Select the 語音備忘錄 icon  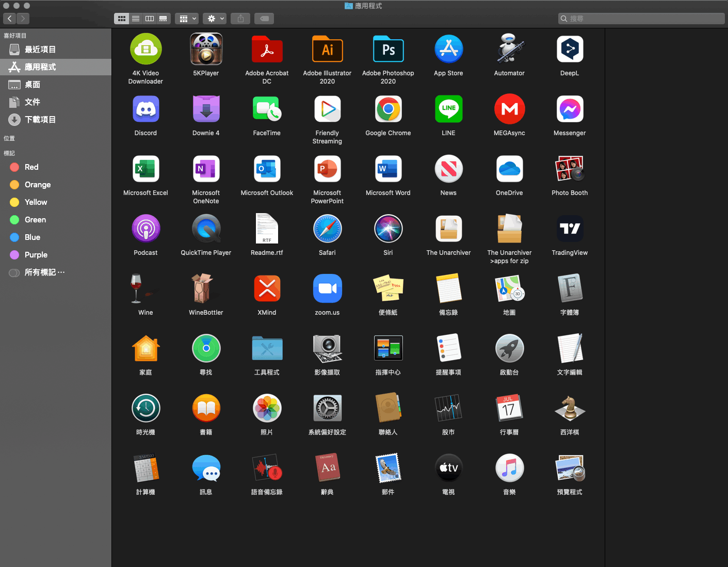click(267, 468)
